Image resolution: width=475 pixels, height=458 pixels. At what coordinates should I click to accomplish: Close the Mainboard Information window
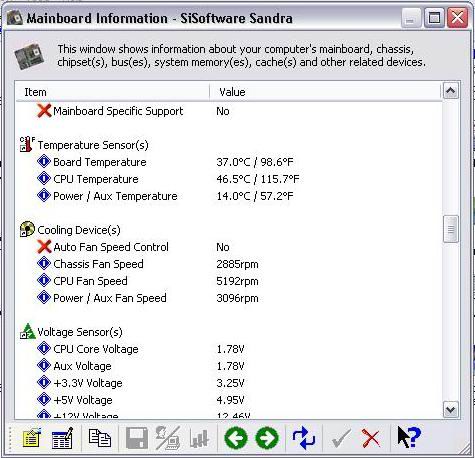pos(457,18)
